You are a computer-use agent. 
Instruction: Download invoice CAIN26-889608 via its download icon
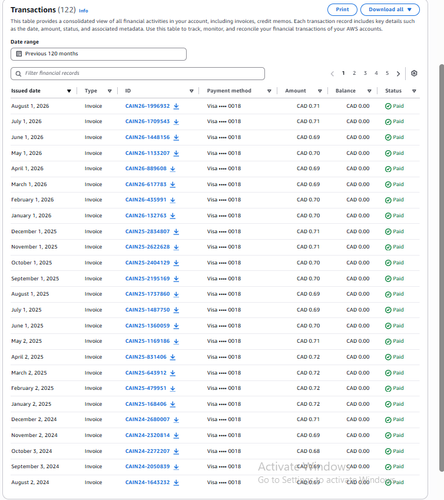(x=173, y=169)
